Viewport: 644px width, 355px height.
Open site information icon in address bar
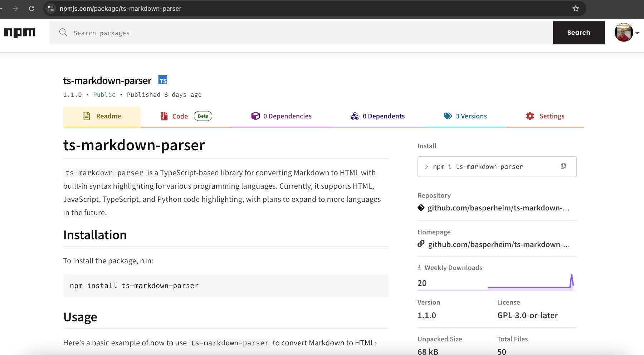pyautogui.click(x=51, y=8)
